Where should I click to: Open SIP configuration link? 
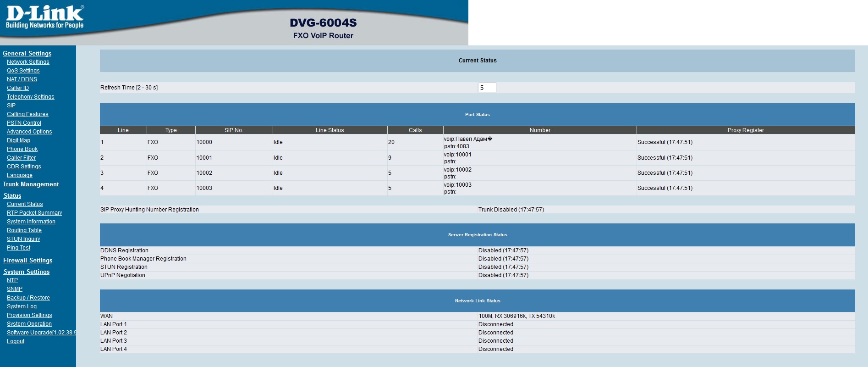point(11,106)
